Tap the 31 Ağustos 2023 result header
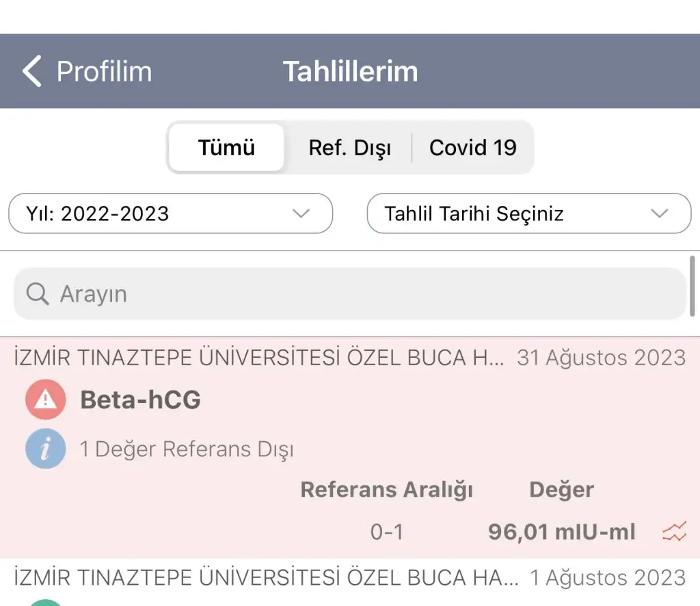Image resolution: width=700 pixels, height=606 pixels. [601, 358]
